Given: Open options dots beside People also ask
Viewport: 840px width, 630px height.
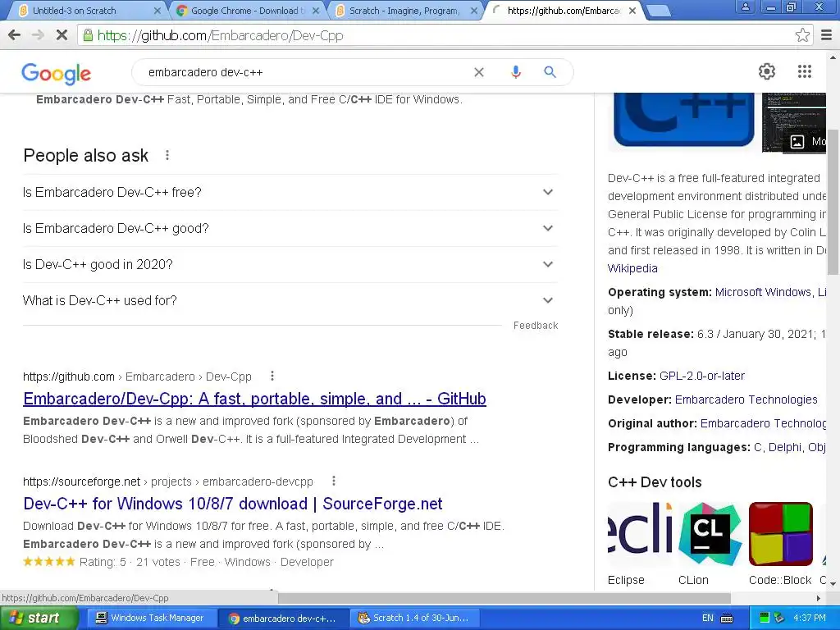Looking at the screenshot, I should [x=167, y=155].
